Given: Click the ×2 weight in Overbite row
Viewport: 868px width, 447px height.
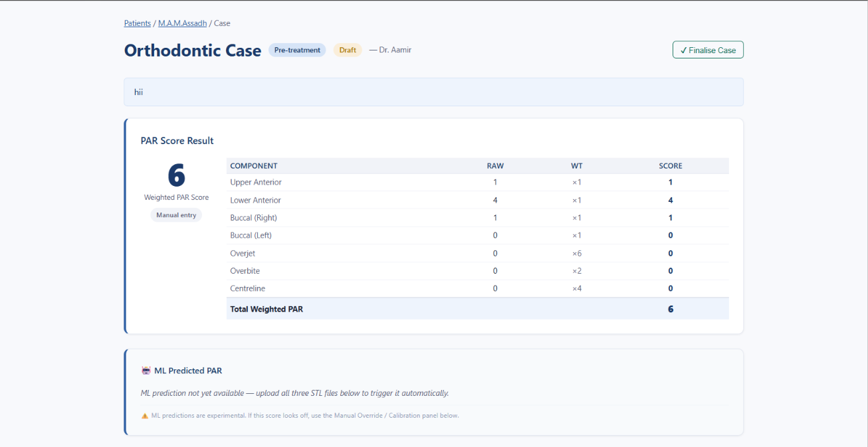Looking at the screenshot, I should pyautogui.click(x=577, y=271).
